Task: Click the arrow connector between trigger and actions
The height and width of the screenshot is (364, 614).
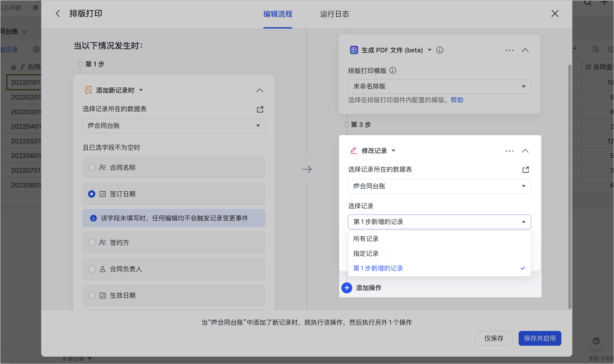Action: (306, 169)
